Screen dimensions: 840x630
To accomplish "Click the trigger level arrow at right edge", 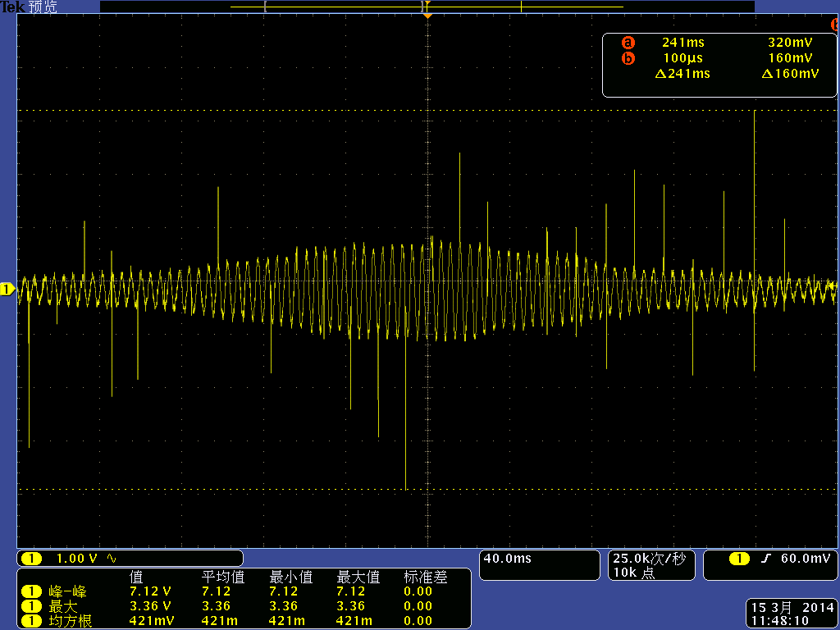I will pyautogui.click(x=832, y=286).
